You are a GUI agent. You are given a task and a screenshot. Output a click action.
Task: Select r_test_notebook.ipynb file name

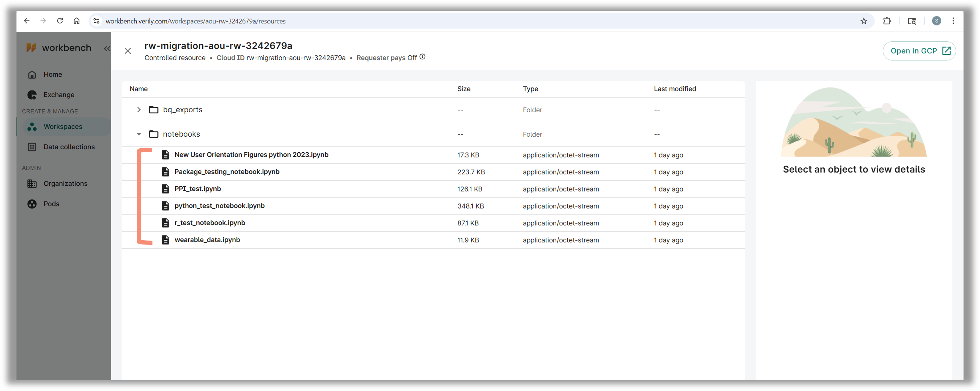(209, 223)
